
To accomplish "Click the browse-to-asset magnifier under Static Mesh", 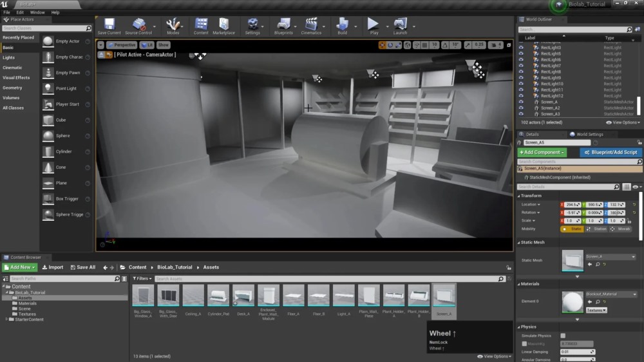I will click(x=598, y=265).
